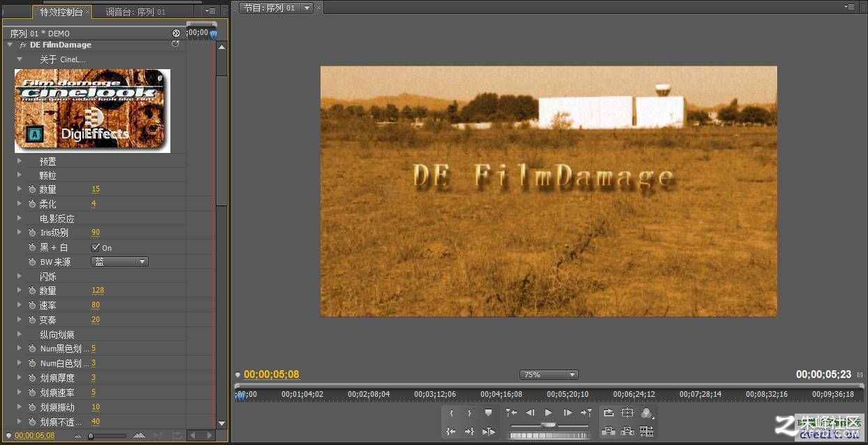This screenshot has width=868, height=445.
Task: Open the Program monitor panel menu
Action: click(849, 7)
